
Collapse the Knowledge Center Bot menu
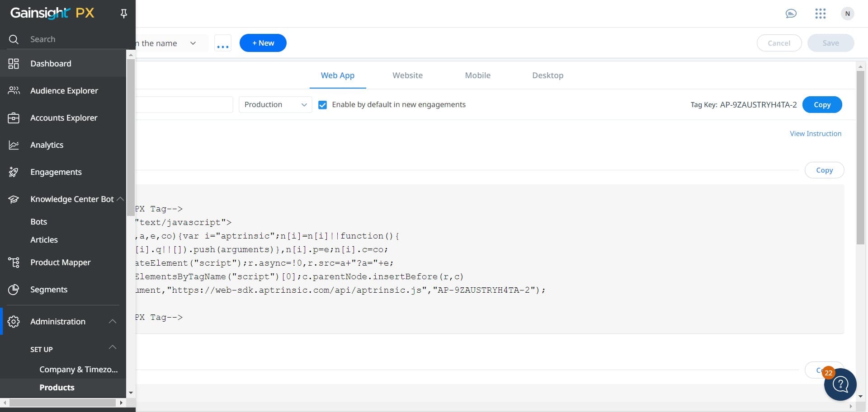119,199
